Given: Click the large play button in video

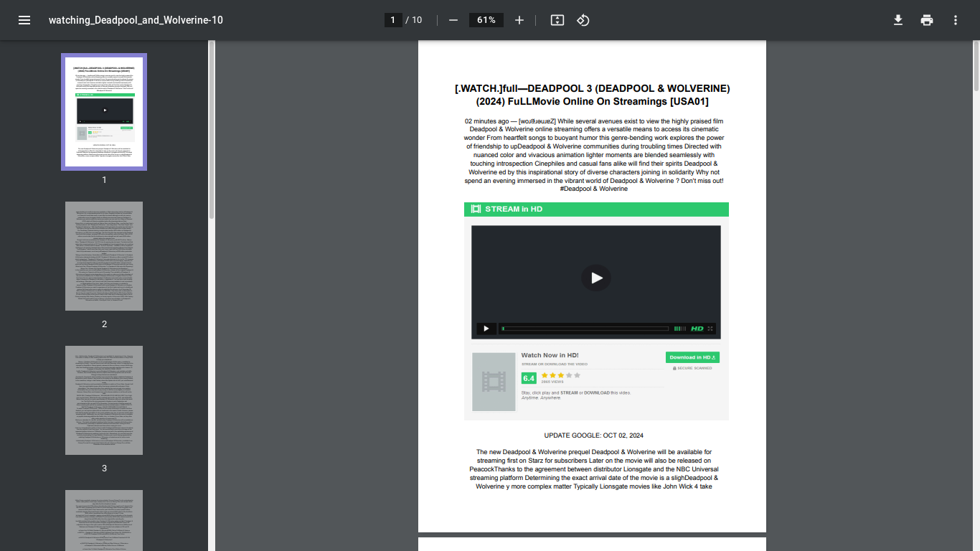Looking at the screenshot, I should click(x=595, y=278).
